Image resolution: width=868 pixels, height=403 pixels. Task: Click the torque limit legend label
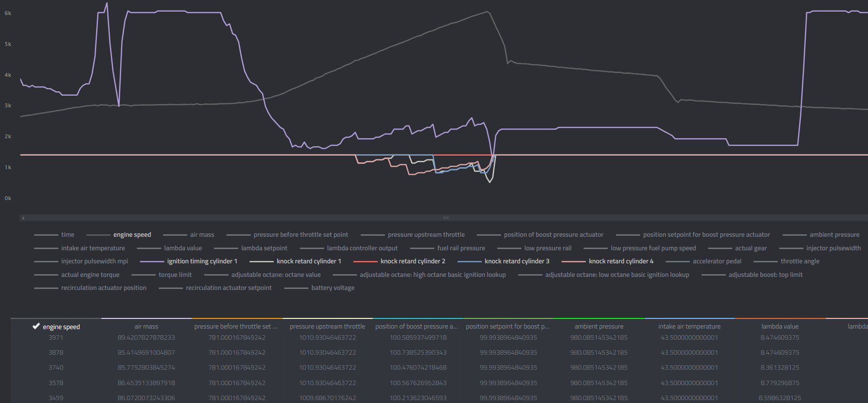click(175, 275)
